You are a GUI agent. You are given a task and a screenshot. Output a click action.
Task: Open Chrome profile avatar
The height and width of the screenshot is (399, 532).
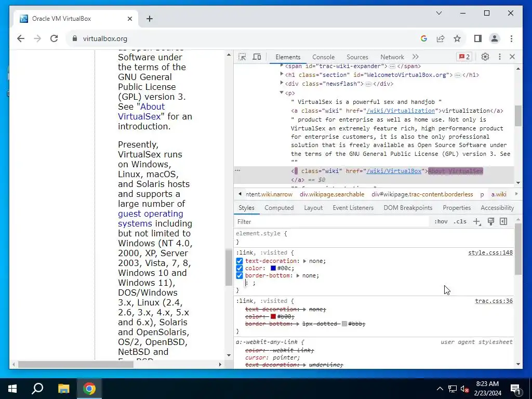click(x=495, y=38)
